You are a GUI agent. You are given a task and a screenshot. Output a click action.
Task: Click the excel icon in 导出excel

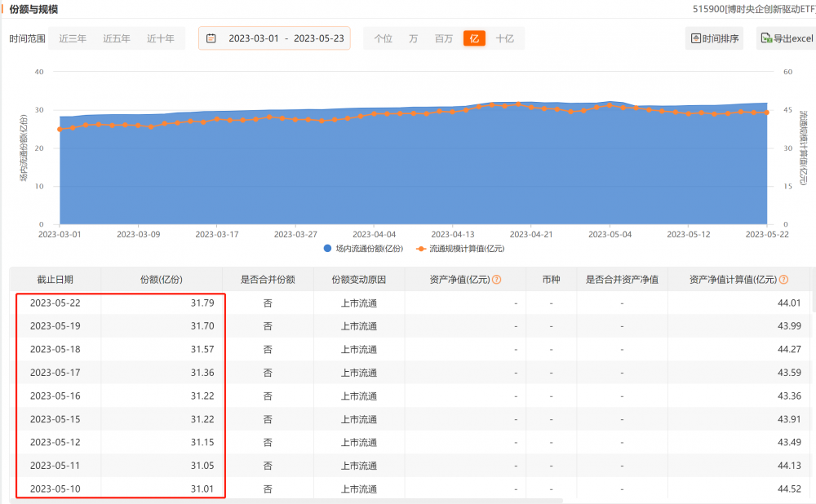[766, 38]
